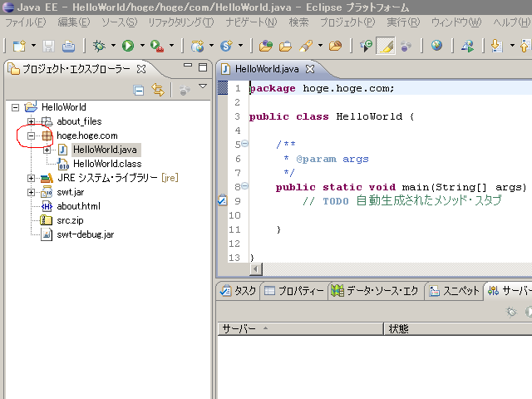Open the ウィンドウ(W) menu

point(456,22)
